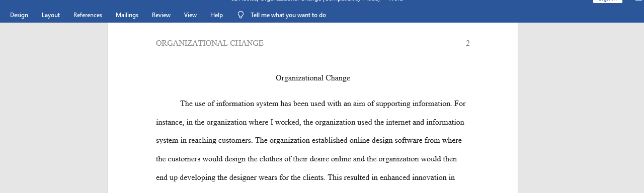Open the Layout ribbon tab
The width and height of the screenshot is (644, 193).
pyautogui.click(x=51, y=15)
